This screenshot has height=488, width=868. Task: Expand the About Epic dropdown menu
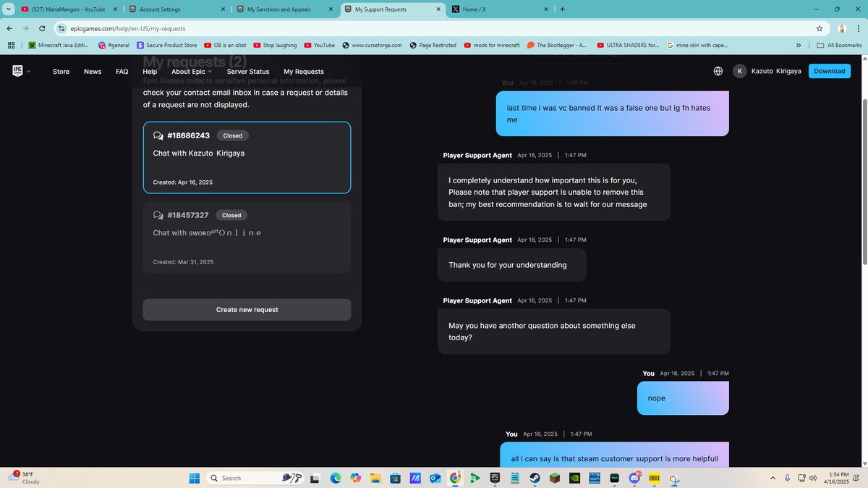192,72
